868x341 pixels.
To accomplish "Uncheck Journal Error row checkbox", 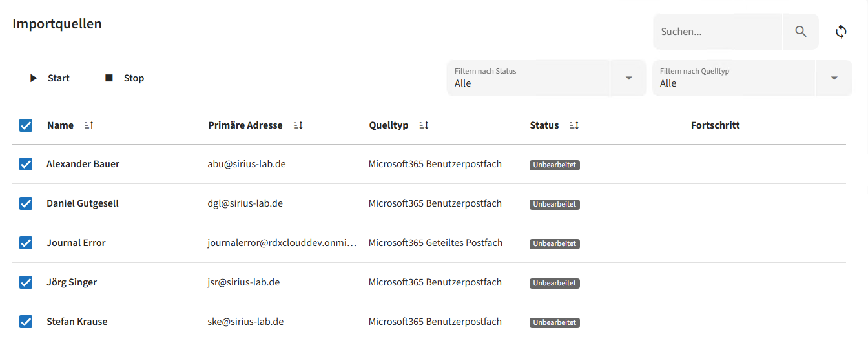I will [26, 243].
